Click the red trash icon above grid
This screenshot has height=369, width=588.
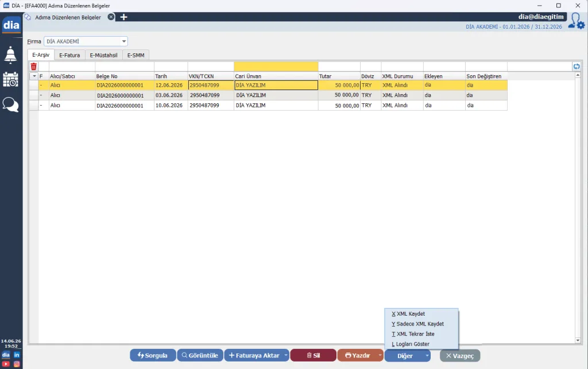pyautogui.click(x=34, y=67)
